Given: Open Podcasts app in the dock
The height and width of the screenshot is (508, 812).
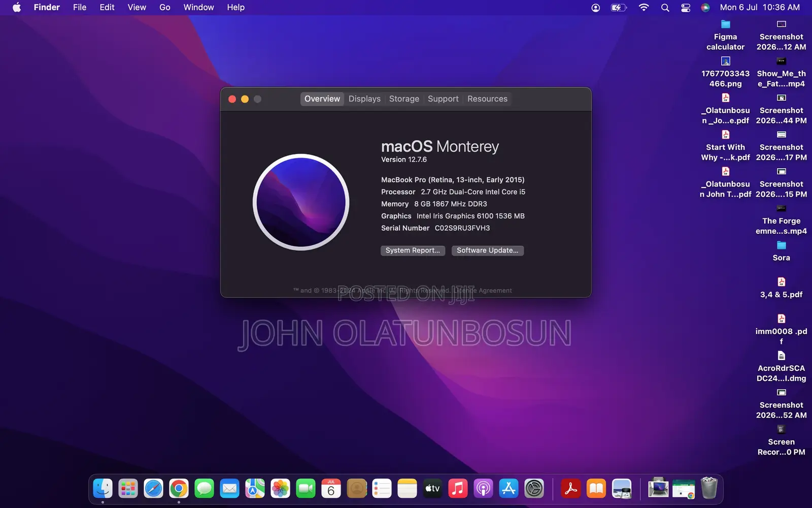Looking at the screenshot, I should (484, 489).
